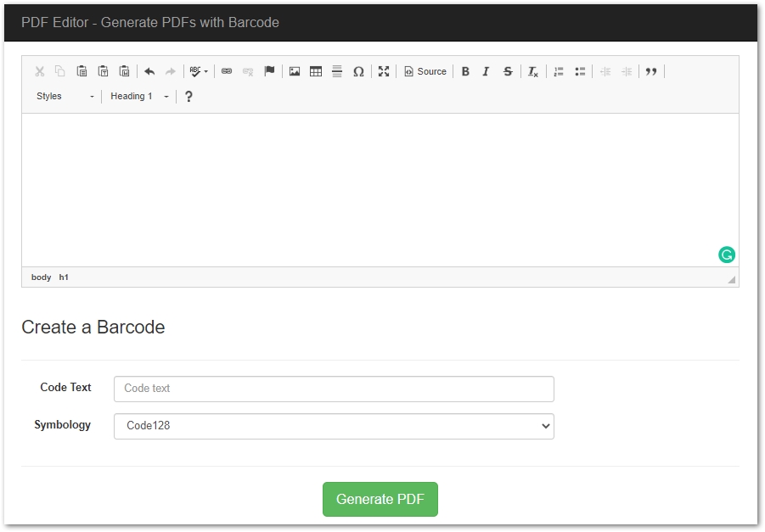The height and width of the screenshot is (532, 765).
Task: Open the Symbology dropdown showing Code128
Action: (x=333, y=426)
